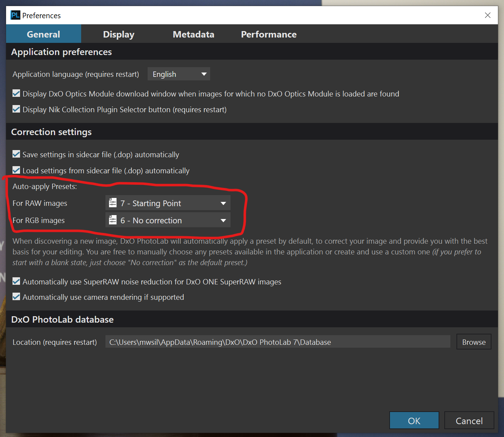Toggle Automatically use SuperRAW noise reduction checkbox
504x437 pixels.
pyautogui.click(x=16, y=281)
